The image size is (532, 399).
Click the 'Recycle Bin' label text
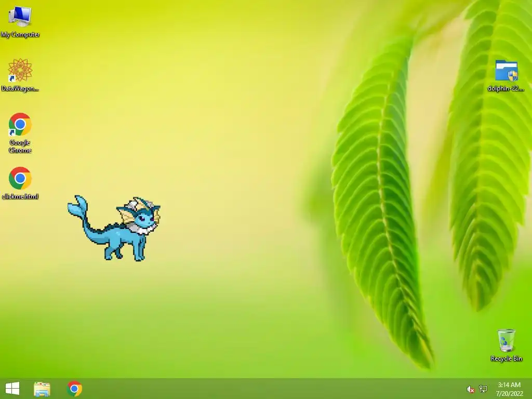pyautogui.click(x=506, y=358)
